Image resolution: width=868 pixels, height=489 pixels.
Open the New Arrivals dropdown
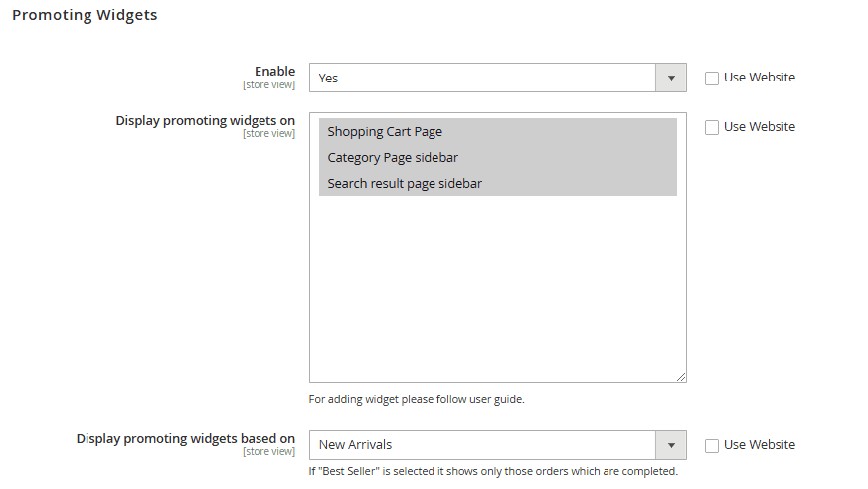497,445
